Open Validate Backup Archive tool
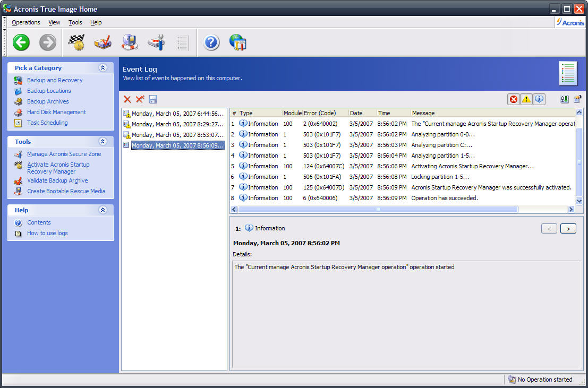Screen dimensions: 588x388 point(57,180)
